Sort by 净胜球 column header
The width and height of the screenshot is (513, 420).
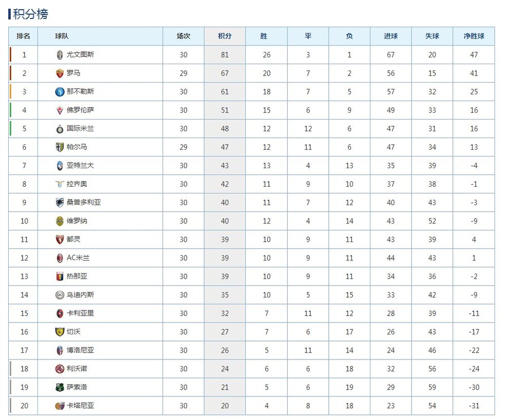[473, 36]
